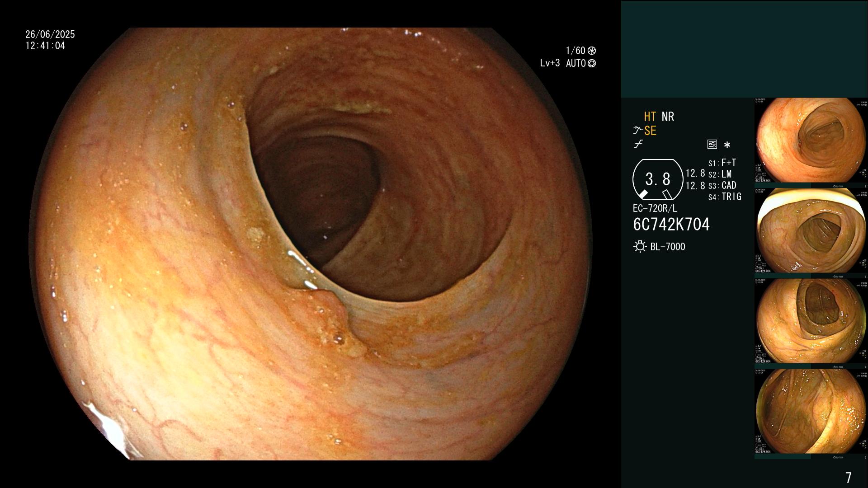The width and height of the screenshot is (868, 488).
Task: Click the asterisk icon in the info panel
Action: (x=727, y=145)
